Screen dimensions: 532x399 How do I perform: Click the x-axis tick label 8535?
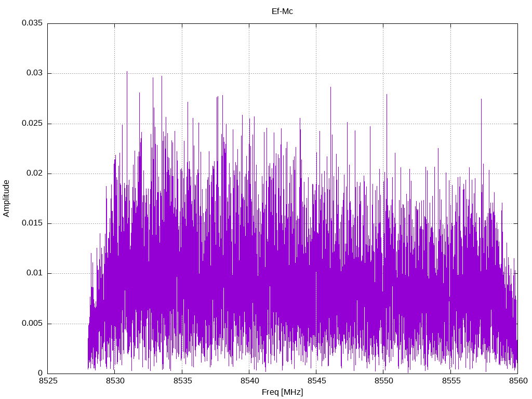[182, 381]
